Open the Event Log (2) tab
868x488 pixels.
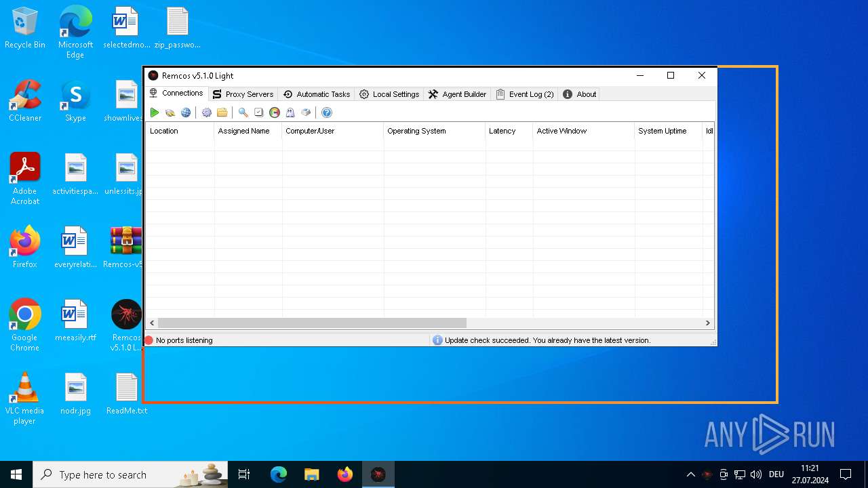click(525, 94)
